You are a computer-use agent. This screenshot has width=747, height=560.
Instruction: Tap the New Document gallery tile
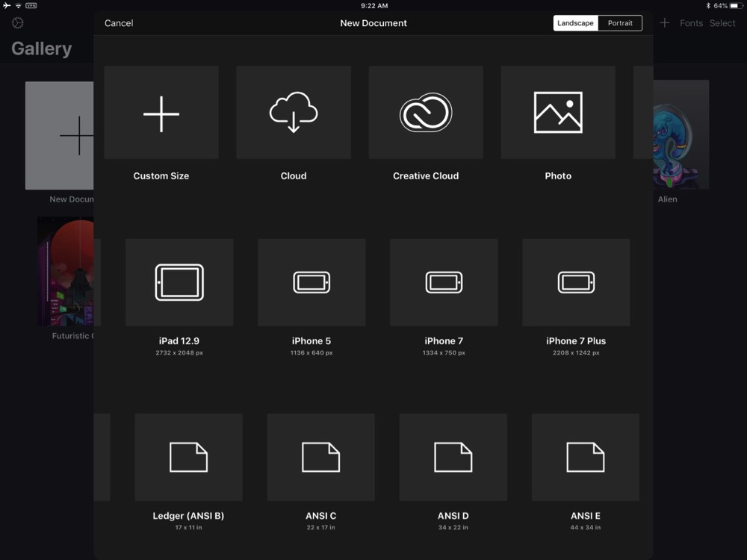[60, 135]
